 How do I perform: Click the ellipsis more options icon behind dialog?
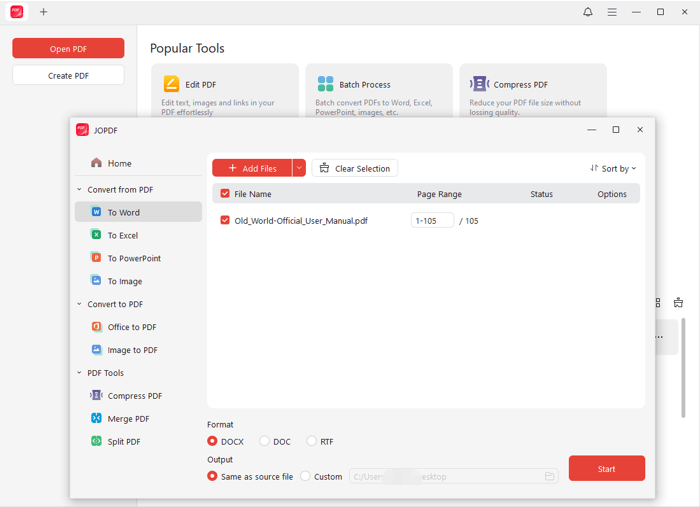(x=659, y=337)
